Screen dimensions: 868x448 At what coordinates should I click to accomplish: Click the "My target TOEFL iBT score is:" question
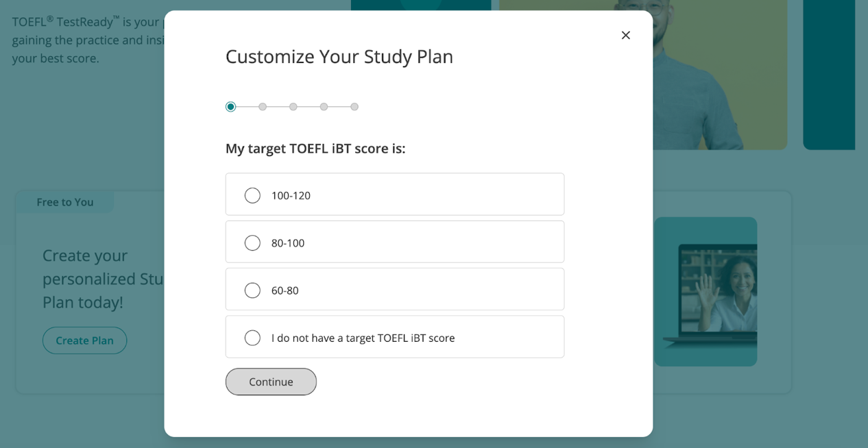(315, 149)
